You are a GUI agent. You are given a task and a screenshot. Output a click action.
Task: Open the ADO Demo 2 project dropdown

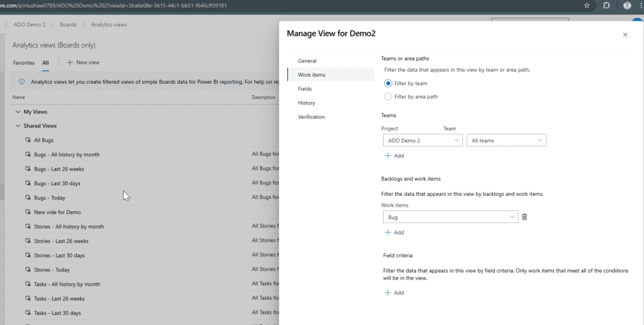click(x=422, y=140)
